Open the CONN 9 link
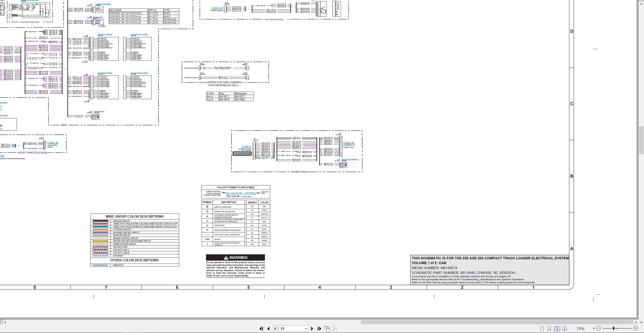644x333 pixels. (x=246, y=147)
